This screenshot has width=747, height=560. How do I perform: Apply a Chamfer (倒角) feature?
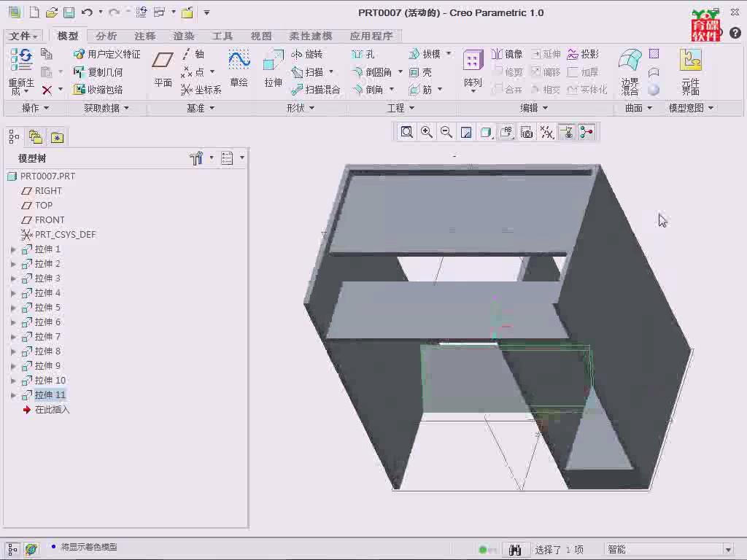click(x=368, y=90)
